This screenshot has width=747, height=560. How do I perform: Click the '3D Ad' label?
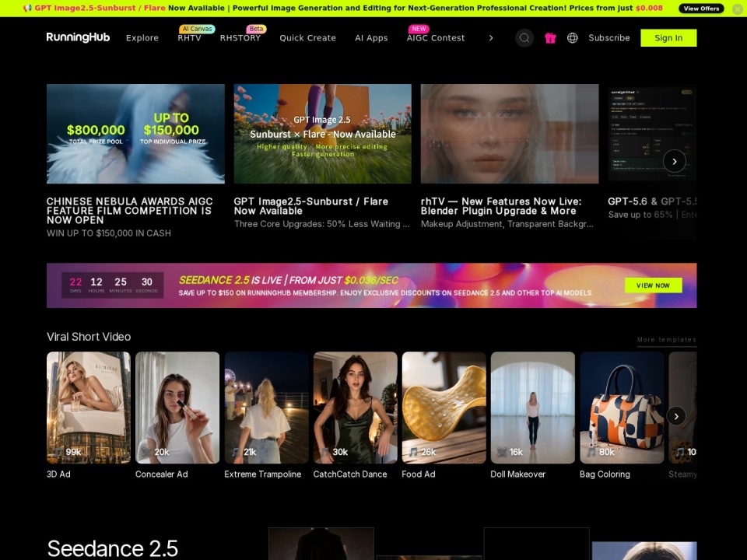[x=58, y=474]
